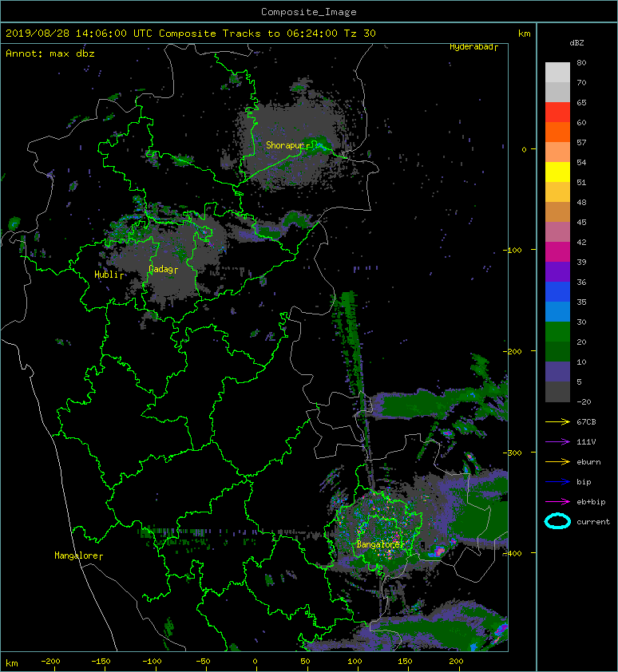Screen dimensions: 618x672
Task: Click the 50 value on horizontal axis
Action: coord(304,662)
